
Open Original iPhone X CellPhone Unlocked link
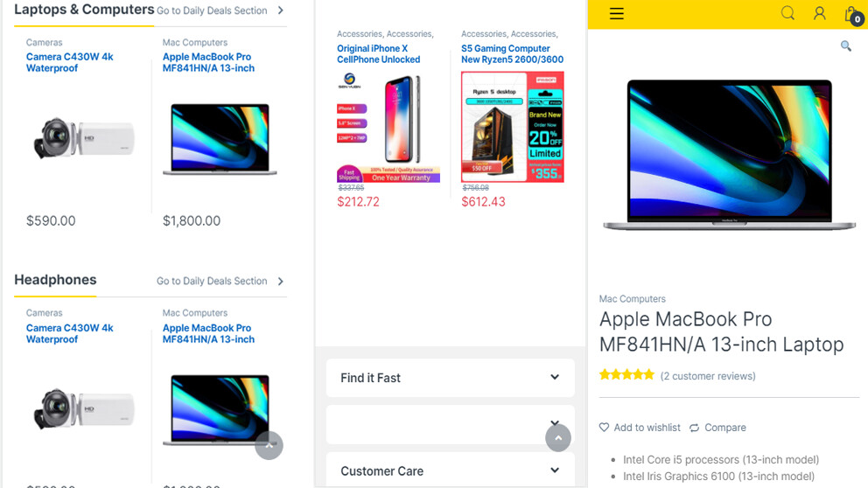(379, 54)
